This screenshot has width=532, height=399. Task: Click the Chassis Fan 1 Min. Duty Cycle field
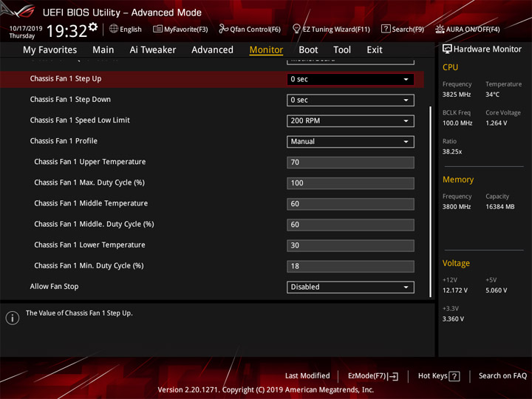(350, 266)
